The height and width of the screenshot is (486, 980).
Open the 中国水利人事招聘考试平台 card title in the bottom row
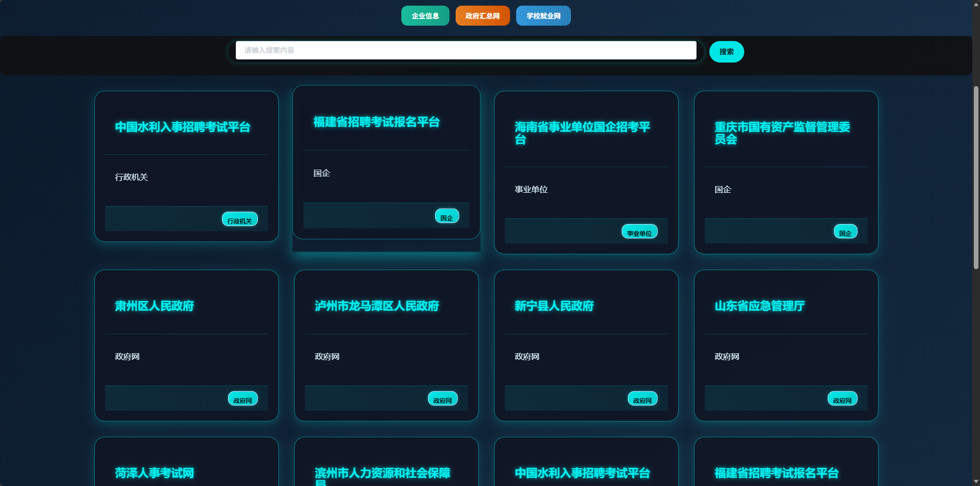pyautogui.click(x=582, y=473)
